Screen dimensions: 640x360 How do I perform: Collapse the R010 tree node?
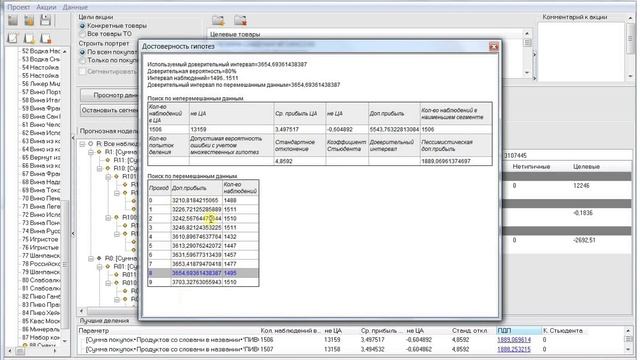(x=108, y=283)
